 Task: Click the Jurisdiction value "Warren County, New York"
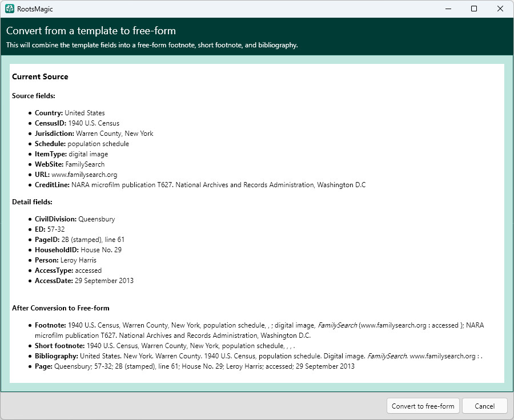[x=114, y=134]
